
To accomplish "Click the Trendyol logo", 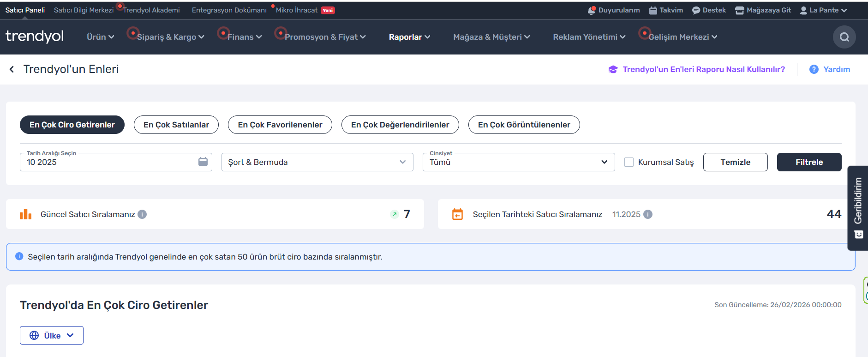I will coord(35,36).
